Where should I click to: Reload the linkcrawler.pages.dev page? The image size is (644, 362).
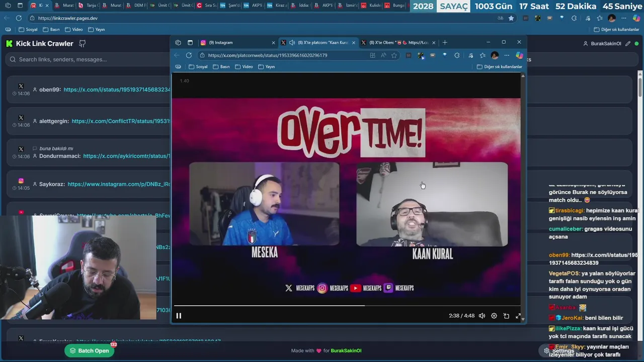pos(19,18)
